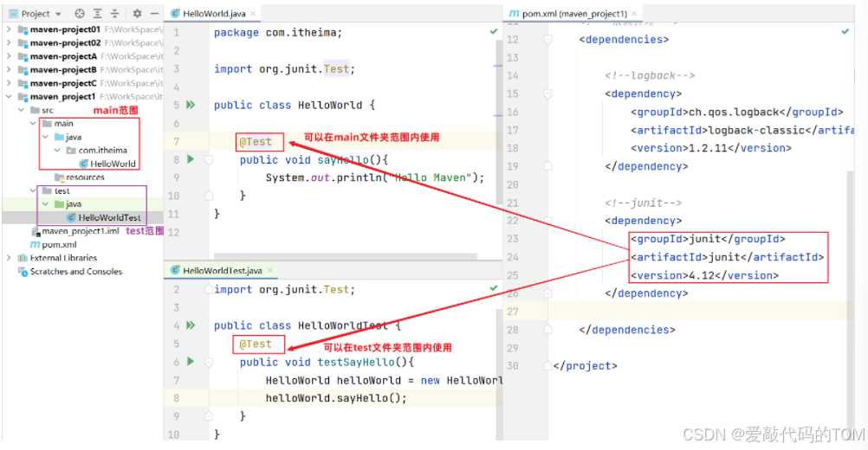Click the HelloWorld class name in the HelloWorld.java editor
The image size is (868, 450).
tap(330, 105)
